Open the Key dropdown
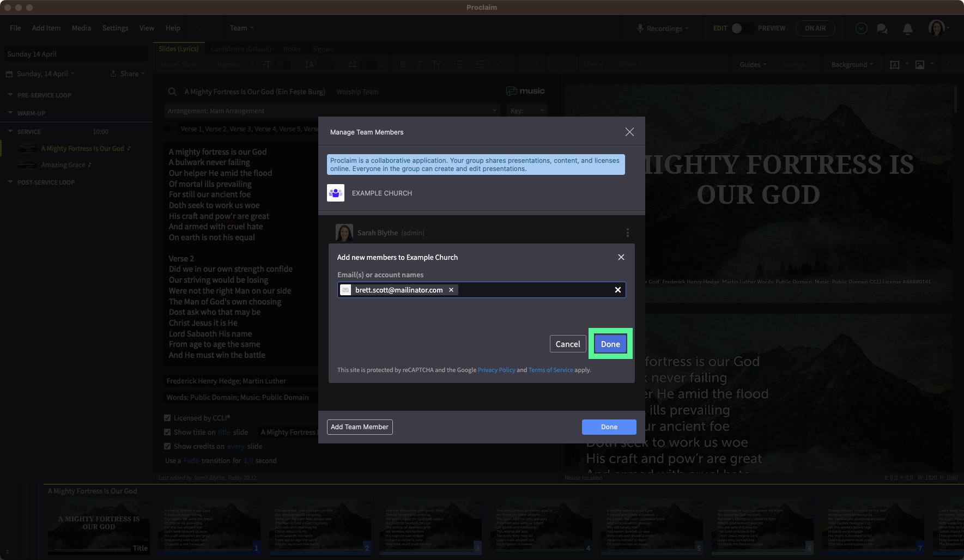964x560 pixels. 527,111
